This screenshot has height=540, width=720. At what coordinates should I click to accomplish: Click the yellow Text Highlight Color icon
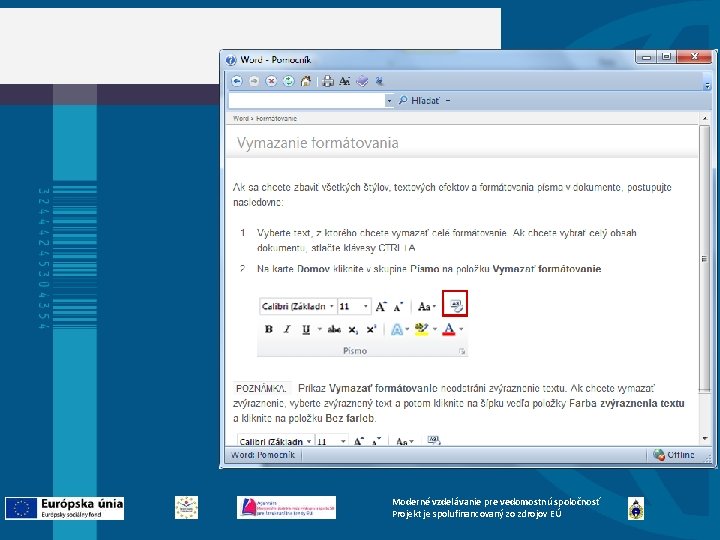422,329
